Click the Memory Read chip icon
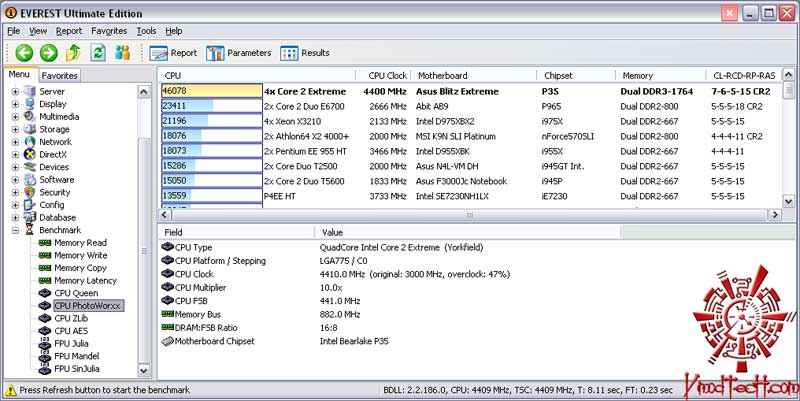This screenshot has height=401, width=800. pyautogui.click(x=45, y=243)
